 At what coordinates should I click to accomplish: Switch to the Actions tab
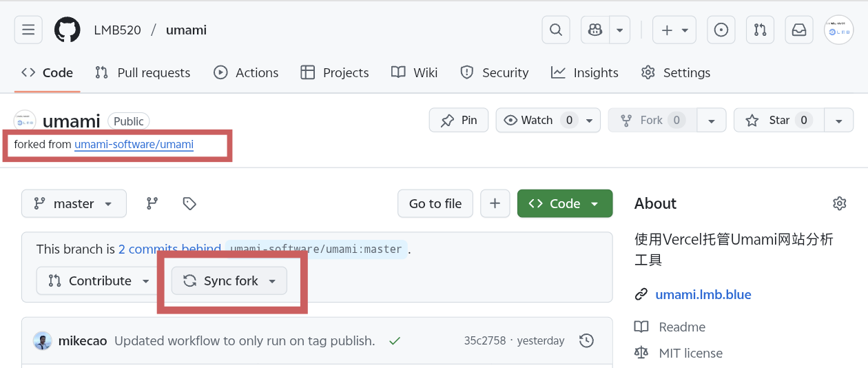pos(246,72)
